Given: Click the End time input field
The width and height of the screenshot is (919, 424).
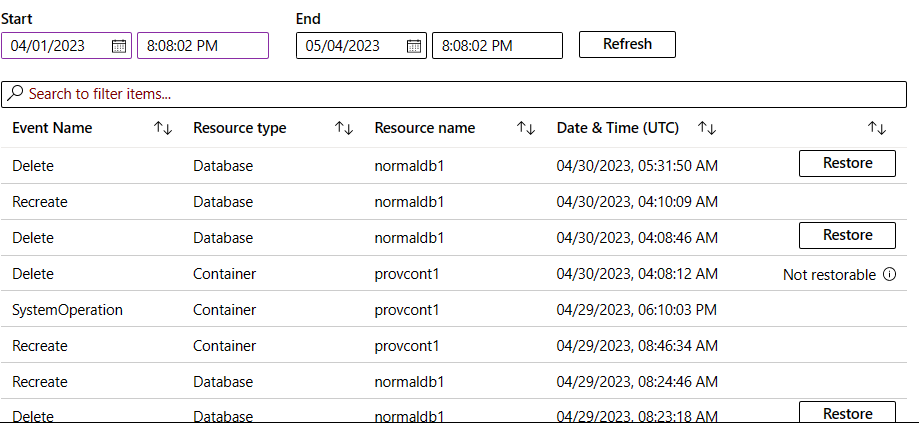Looking at the screenshot, I should point(497,46).
